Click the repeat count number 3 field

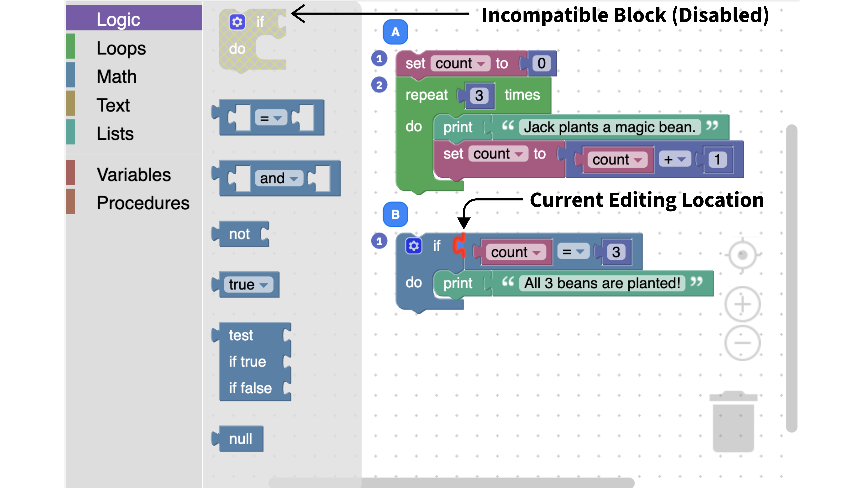coord(479,96)
